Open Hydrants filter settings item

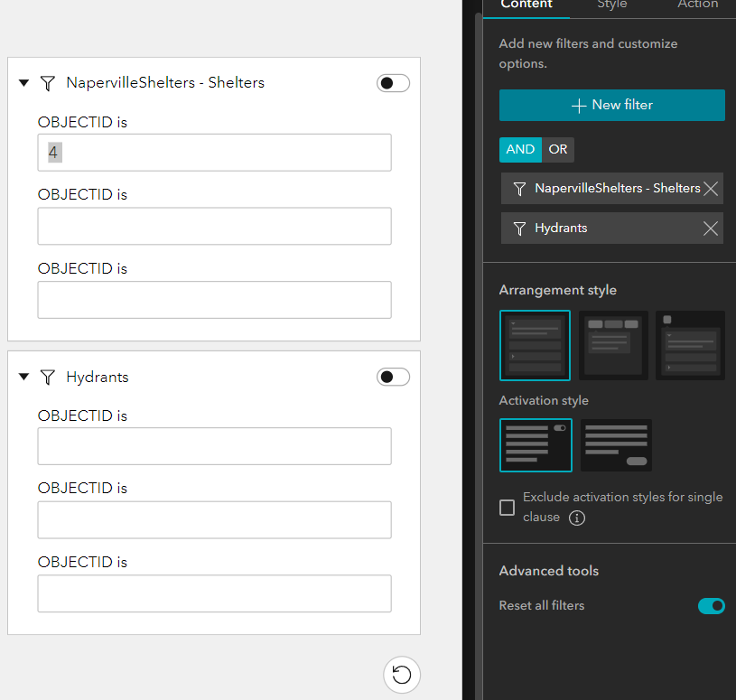tap(611, 229)
